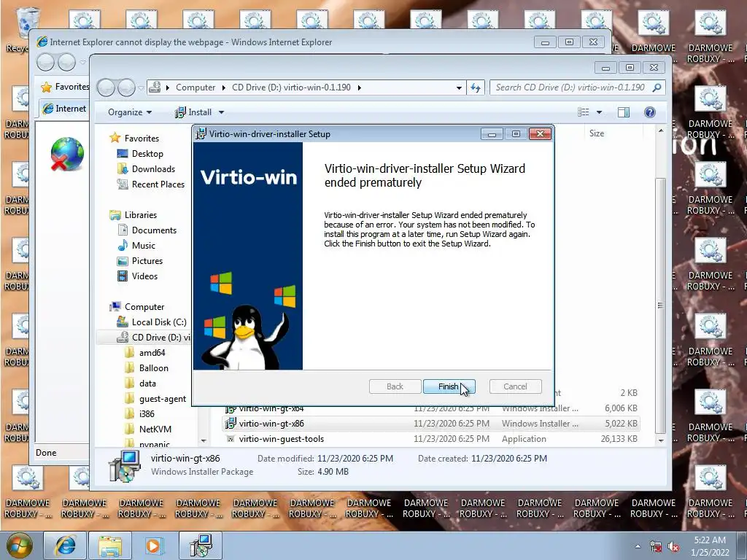Click Windows Media Player taskbar icon
This screenshot has height=560, width=747.
(155, 545)
